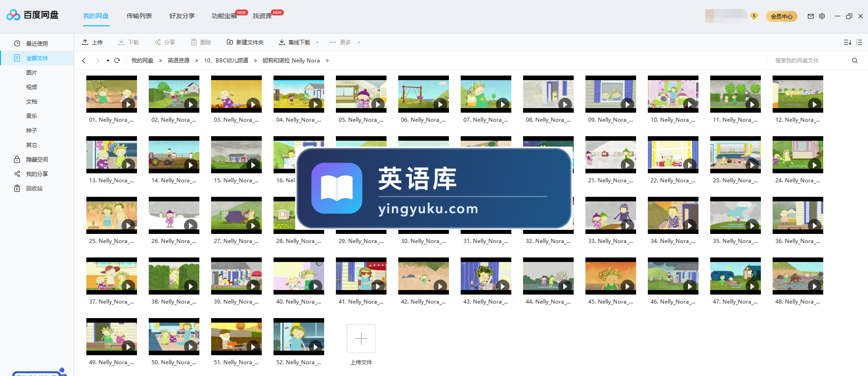
Task: Refresh the current folder
Action: pos(117,60)
